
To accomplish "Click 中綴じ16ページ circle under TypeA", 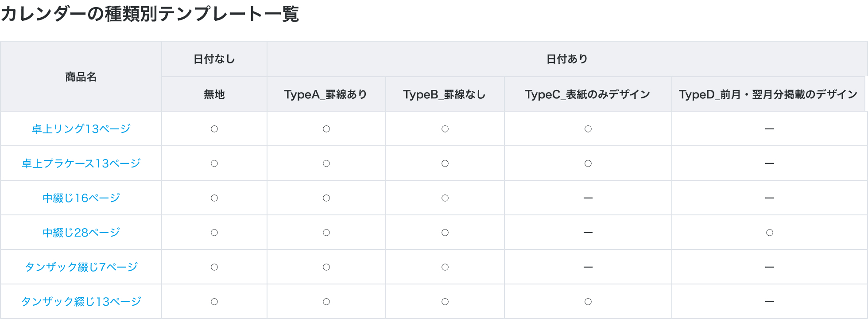I will click(x=326, y=198).
